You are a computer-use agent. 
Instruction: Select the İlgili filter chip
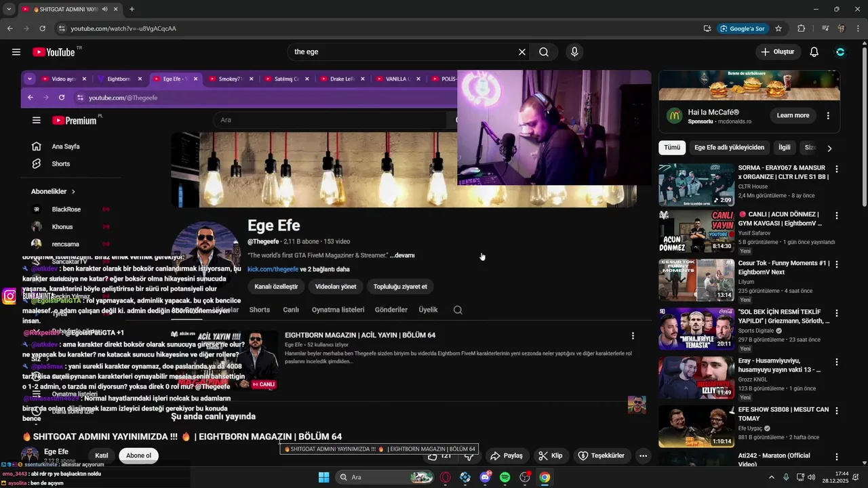pos(784,147)
